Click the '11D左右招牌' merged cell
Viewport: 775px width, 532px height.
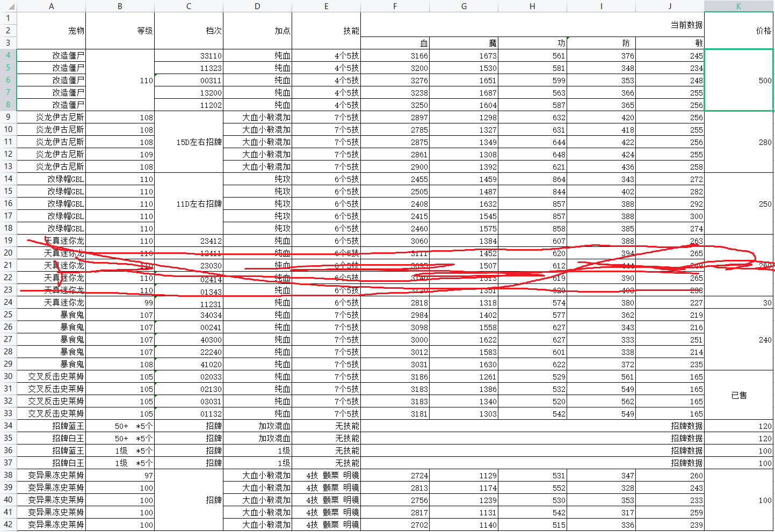click(x=189, y=203)
